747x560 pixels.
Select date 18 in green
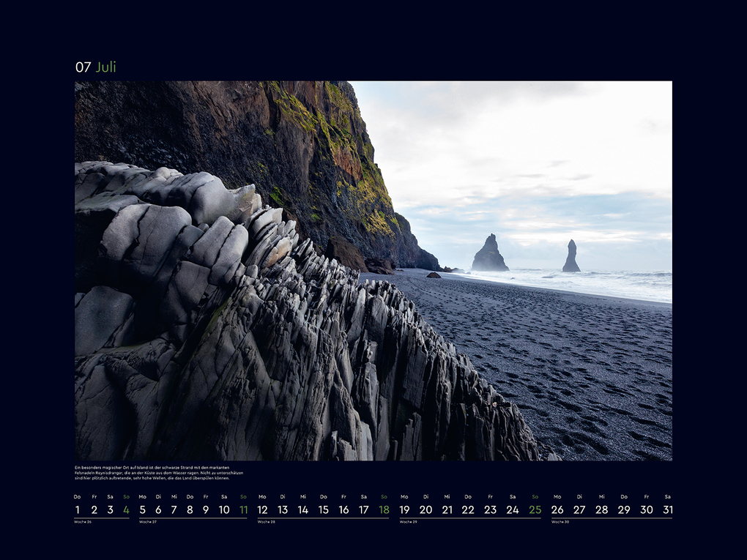click(382, 509)
